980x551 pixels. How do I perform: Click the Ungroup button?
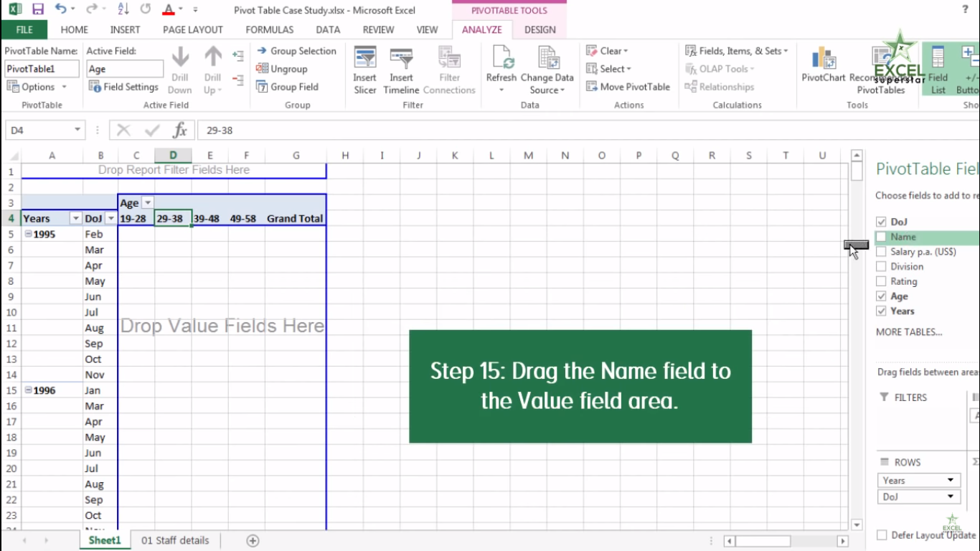tap(281, 69)
